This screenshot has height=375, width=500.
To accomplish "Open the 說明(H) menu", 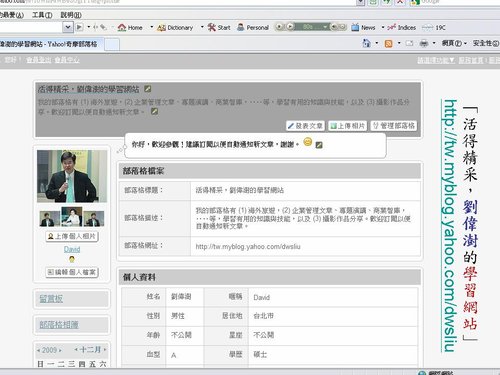I will [71, 15].
